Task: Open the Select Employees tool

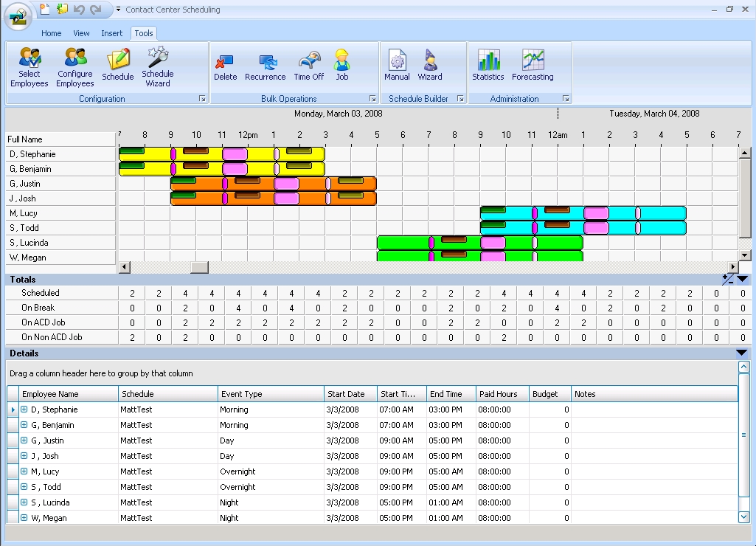Action: tap(29, 66)
